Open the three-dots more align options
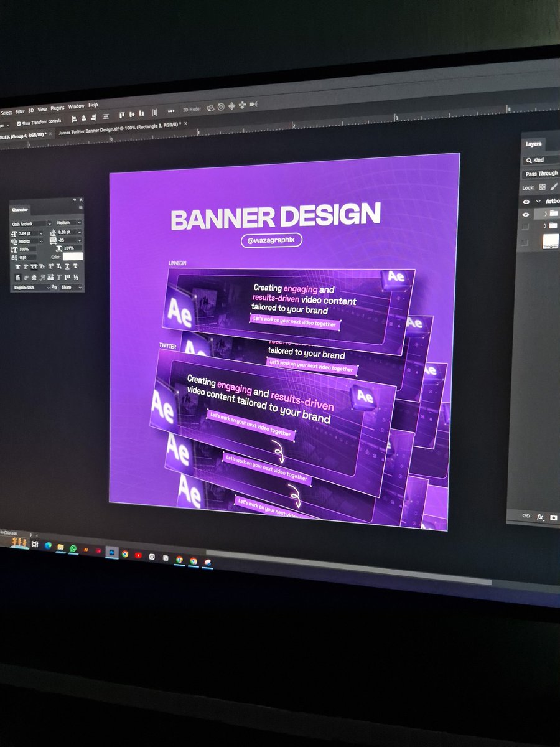This screenshot has height=747, width=560. (170, 111)
